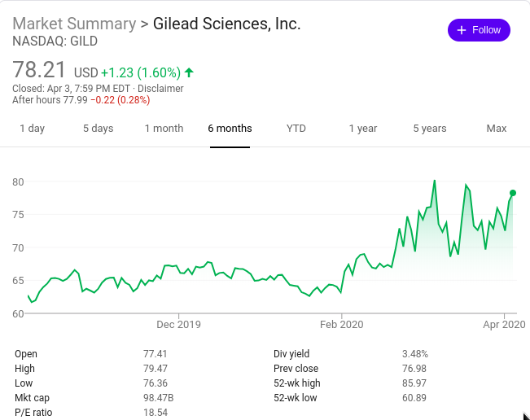Click the 52-wk high label
This screenshot has width=530, height=420.
click(x=297, y=383)
